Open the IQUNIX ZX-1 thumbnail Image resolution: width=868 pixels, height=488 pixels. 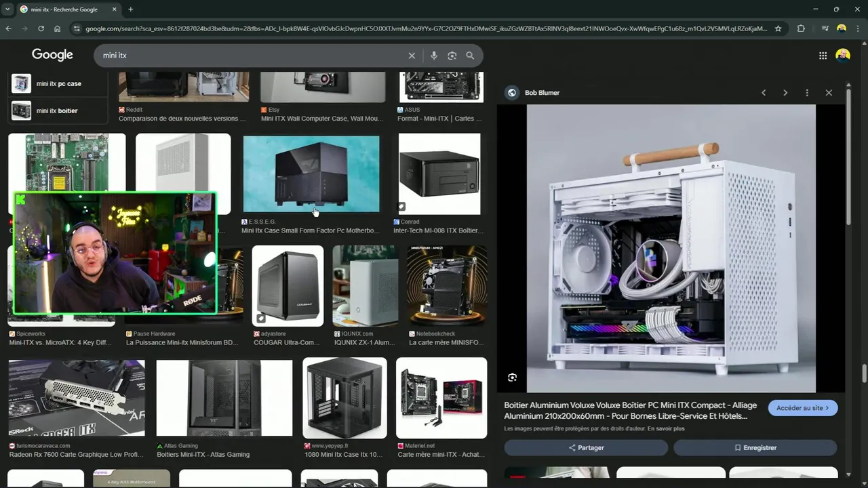[x=365, y=285]
